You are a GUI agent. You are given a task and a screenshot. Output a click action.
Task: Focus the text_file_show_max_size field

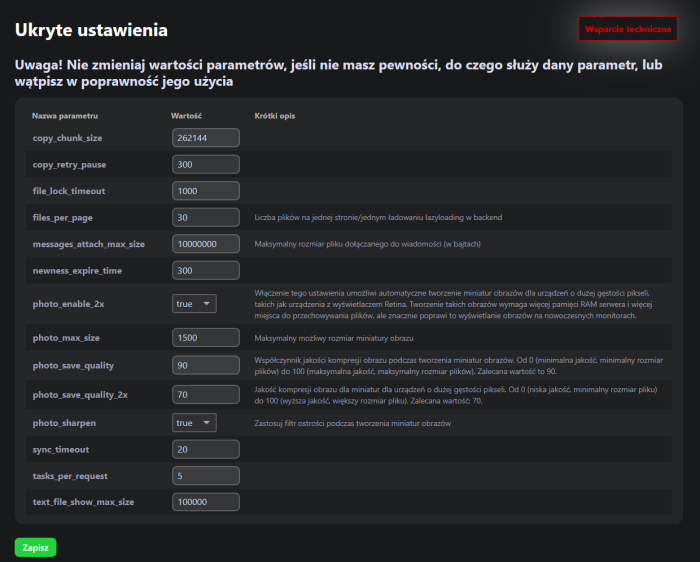tap(205, 503)
